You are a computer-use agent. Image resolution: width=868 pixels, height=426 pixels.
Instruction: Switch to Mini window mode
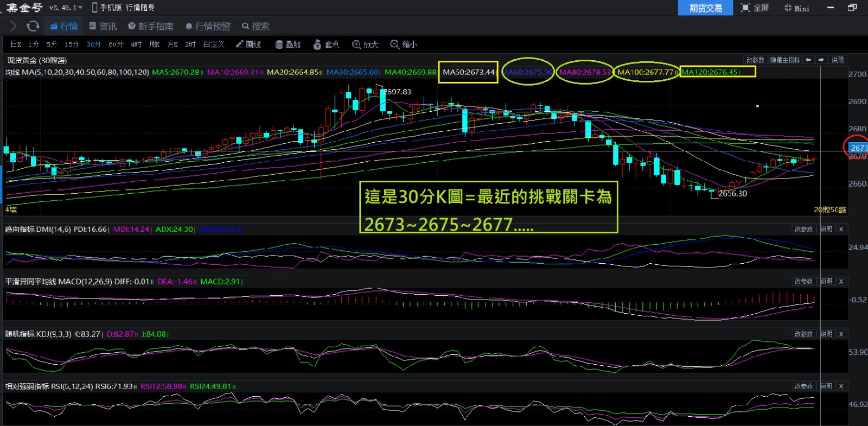pyautogui.click(x=796, y=8)
